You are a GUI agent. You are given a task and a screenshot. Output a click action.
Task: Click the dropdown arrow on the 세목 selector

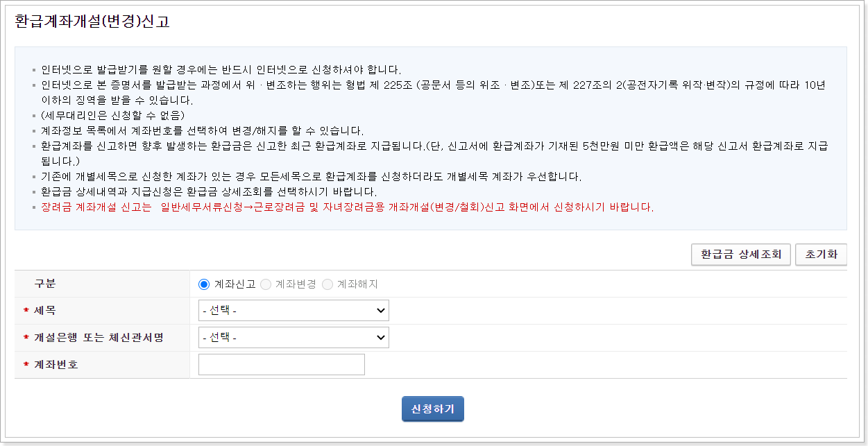[x=380, y=310]
